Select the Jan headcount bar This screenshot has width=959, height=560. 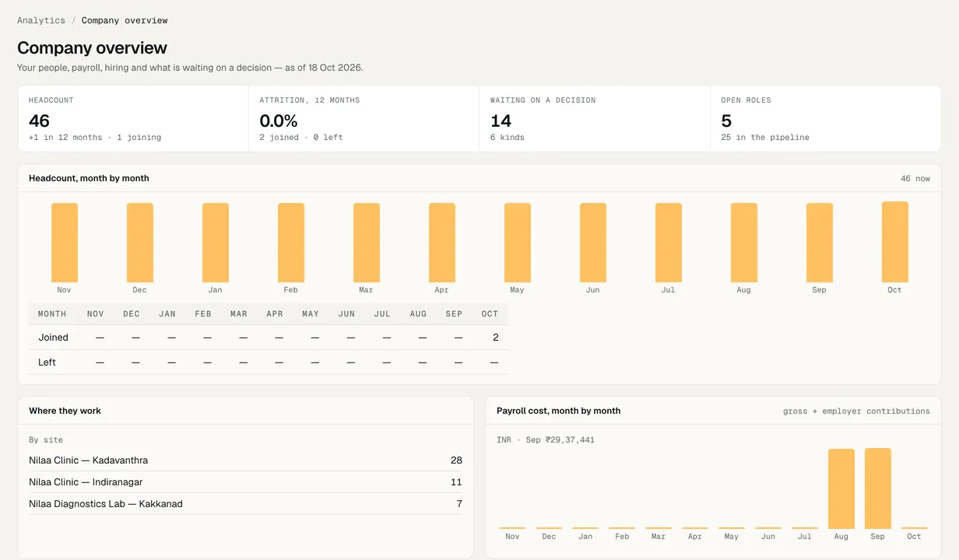point(216,243)
